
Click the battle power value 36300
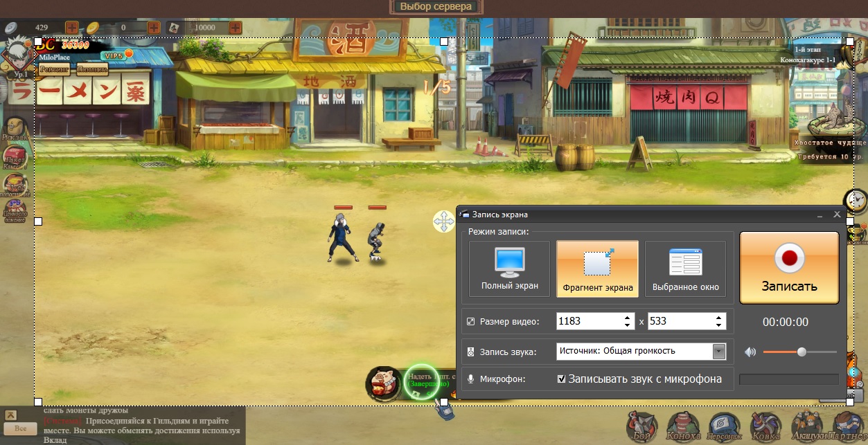pyautogui.click(x=75, y=45)
